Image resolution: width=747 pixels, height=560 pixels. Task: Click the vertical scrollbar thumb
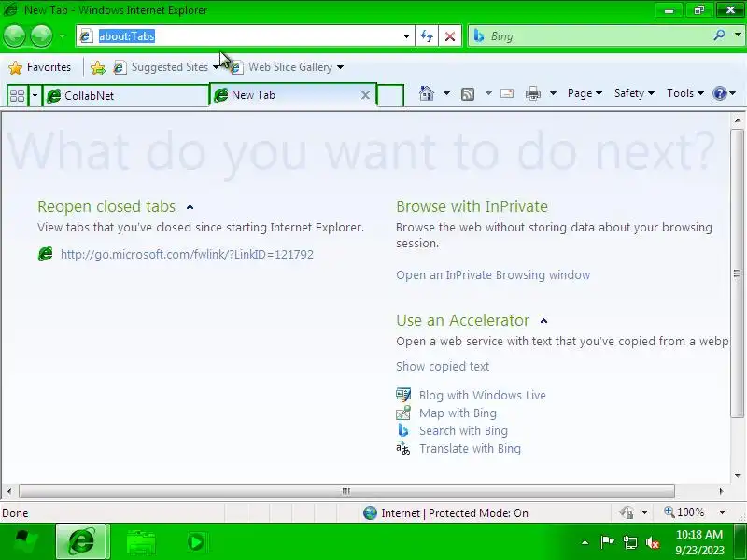pos(737,273)
